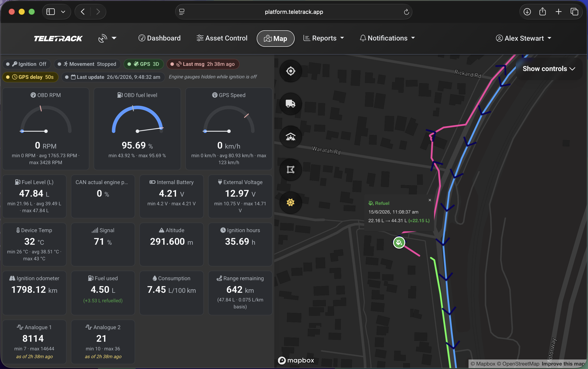588x369 pixels.
Task: Click the geofence polygon icon on map toolbar
Action: [x=291, y=170]
